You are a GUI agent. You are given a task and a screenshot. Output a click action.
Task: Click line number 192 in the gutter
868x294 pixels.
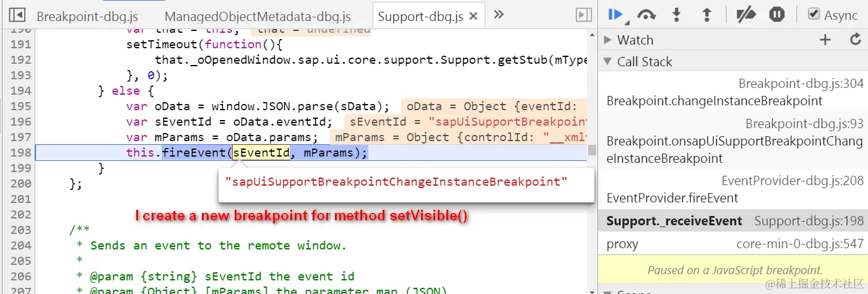click(x=21, y=59)
